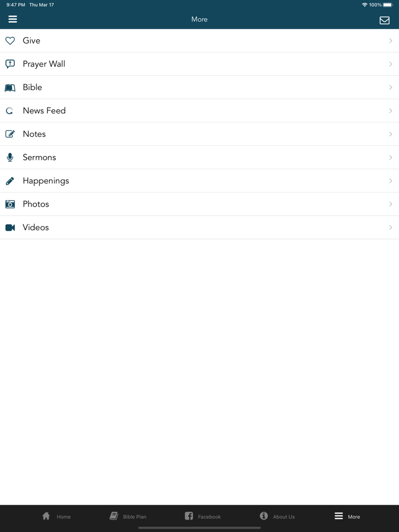Tap the battery status indicator
The height and width of the screenshot is (532, 399).
(x=388, y=5)
